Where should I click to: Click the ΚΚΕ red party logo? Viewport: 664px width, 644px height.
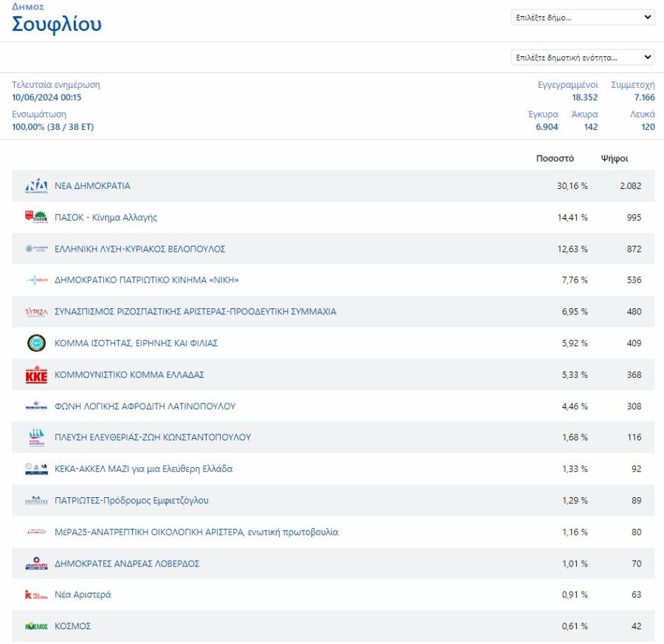tap(36, 375)
